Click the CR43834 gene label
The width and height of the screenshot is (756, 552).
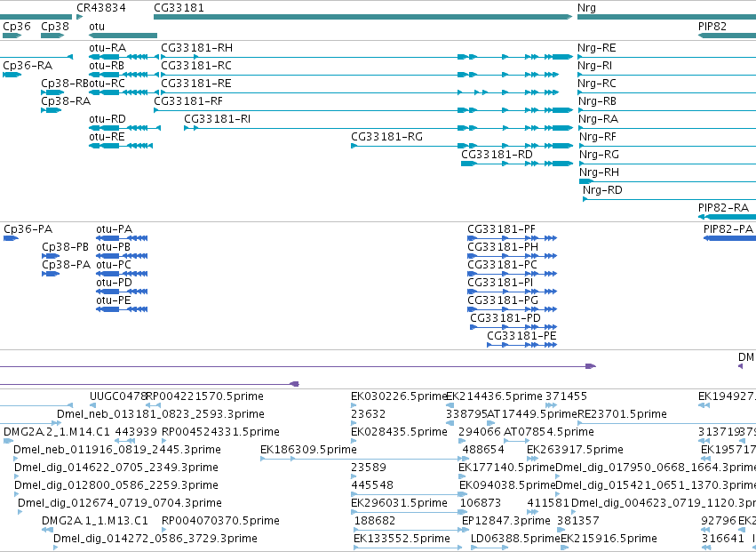(x=101, y=8)
